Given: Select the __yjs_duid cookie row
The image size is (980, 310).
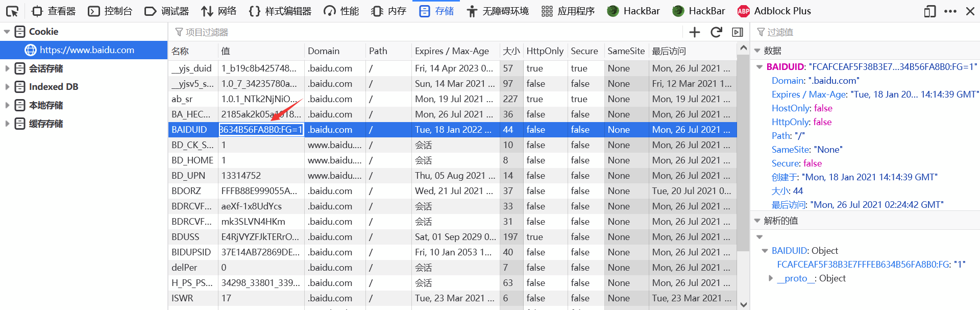Looking at the screenshot, I should [452, 68].
